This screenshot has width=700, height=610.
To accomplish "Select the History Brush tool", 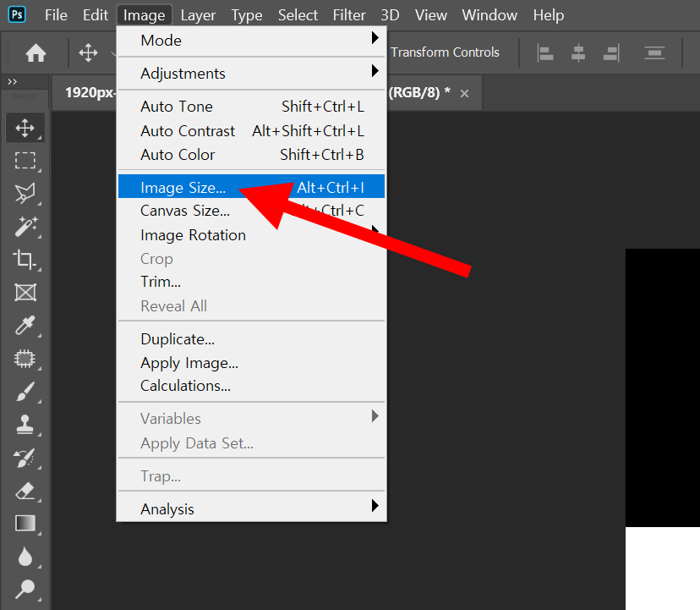I will pos(25,458).
